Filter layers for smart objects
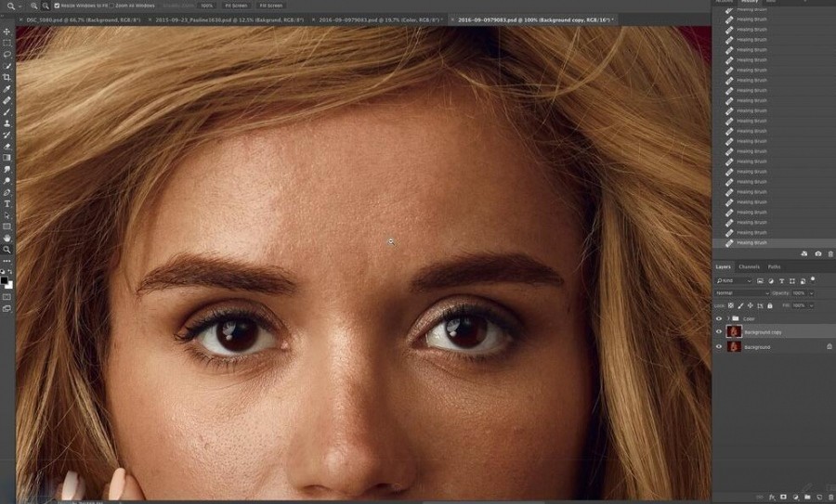The width and height of the screenshot is (836, 504). [x=803, y=280]
